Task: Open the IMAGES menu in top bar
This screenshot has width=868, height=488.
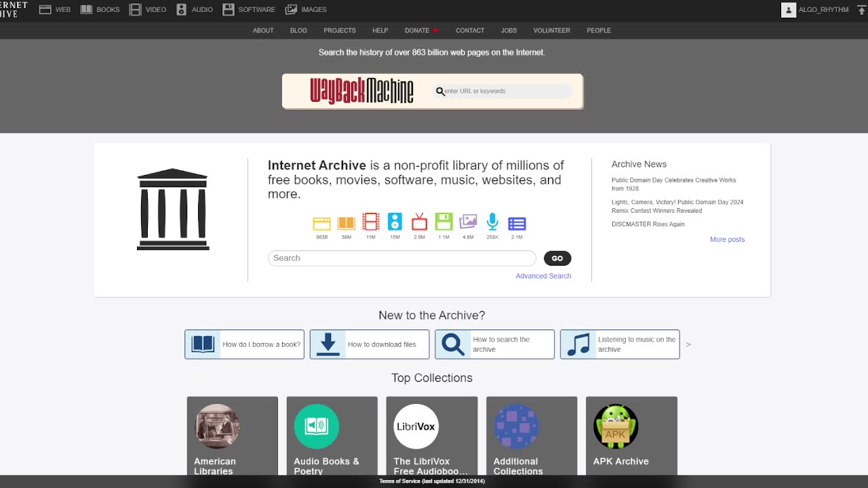Action: [306, 9]
